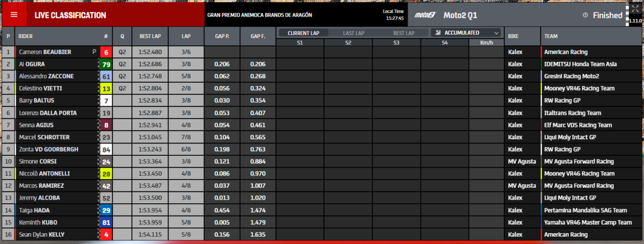Screen dimensions: 644x244
Task: Click best lap time 1:52.480
Action: tap(150, 52)
